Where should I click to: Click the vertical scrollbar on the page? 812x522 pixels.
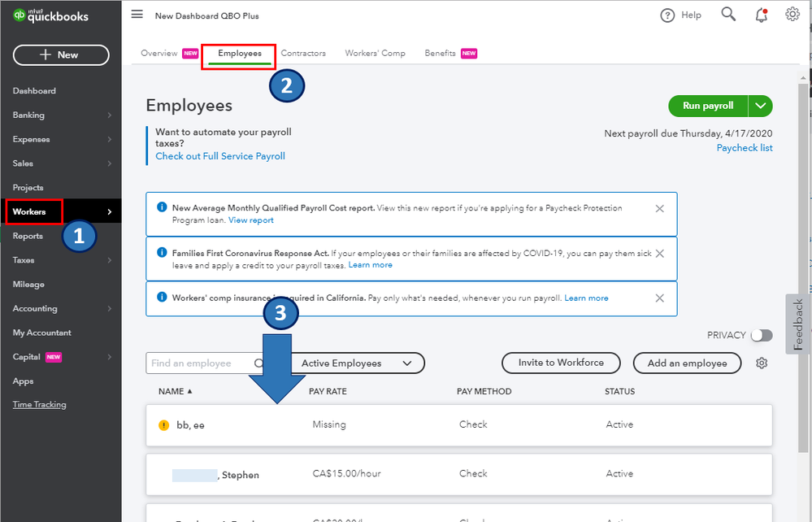pyautogui.click(x=805, y=244)
